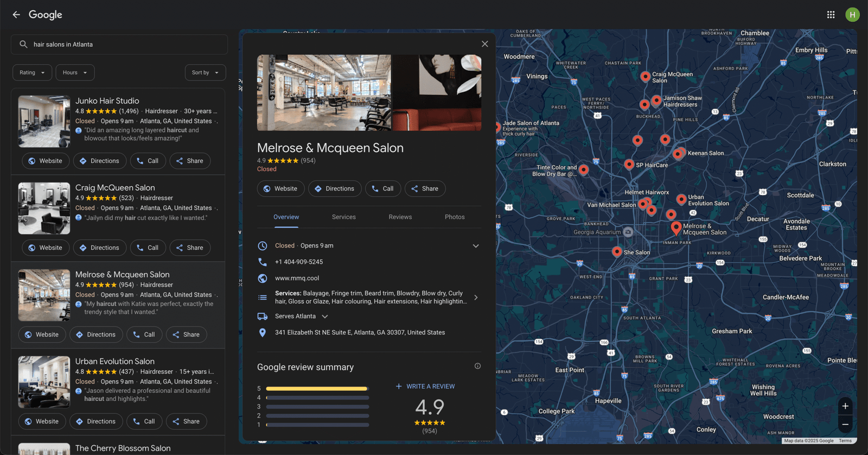Zoom out on the map
The image size is (868, 455).
pos(845,425)
